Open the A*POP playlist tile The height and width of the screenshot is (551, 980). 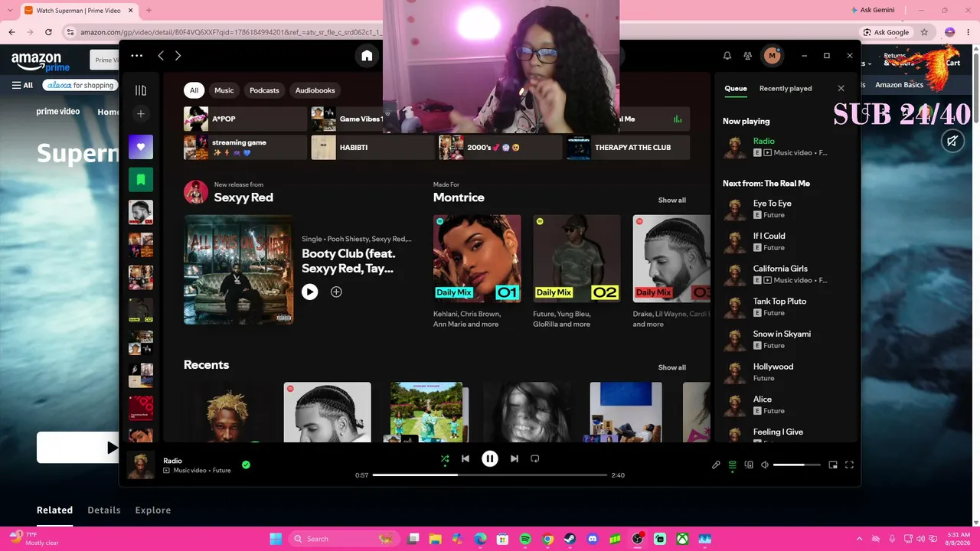pyautogui.click(x=245, y=119)
